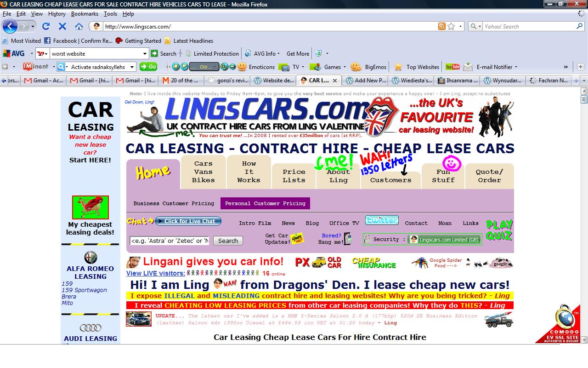
Task: Start the Yahoo search with the magnifier
Action: (580, 26)
